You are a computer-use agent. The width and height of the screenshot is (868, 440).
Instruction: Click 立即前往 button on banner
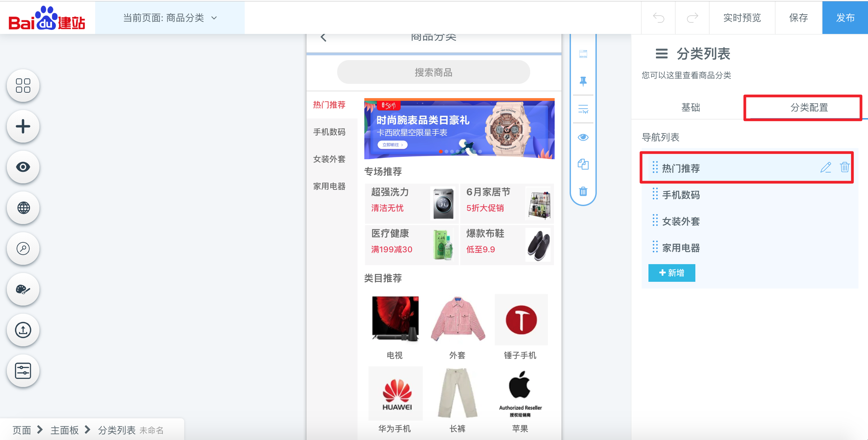click(393, 145)
